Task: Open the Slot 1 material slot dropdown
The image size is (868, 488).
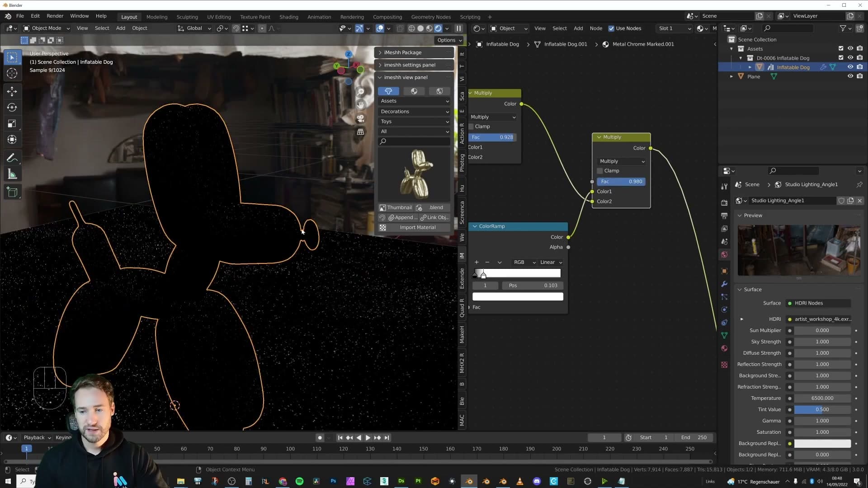Action: point(675,28)
